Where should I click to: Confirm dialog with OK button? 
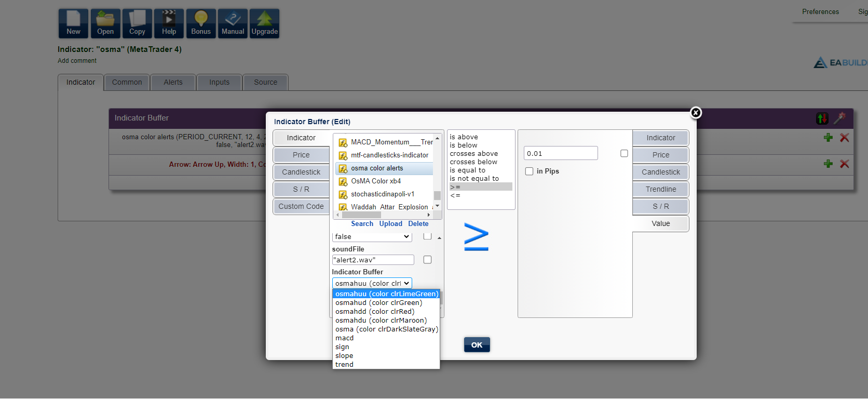click(x=477, y=345)
